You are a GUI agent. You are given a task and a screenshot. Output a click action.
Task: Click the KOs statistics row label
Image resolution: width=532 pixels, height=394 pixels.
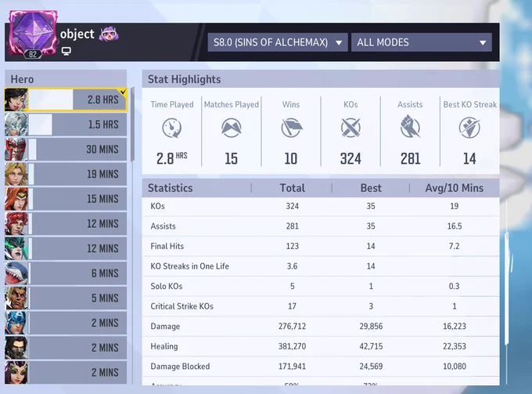point(158,206)
